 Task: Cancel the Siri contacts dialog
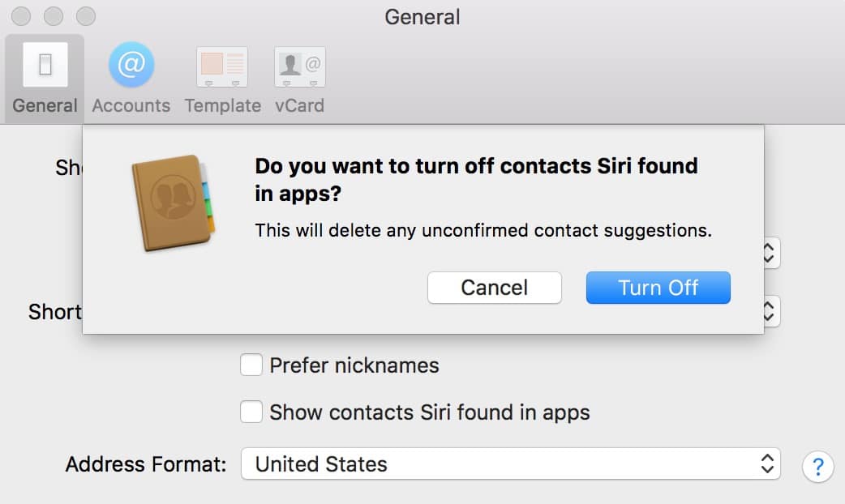494,288
